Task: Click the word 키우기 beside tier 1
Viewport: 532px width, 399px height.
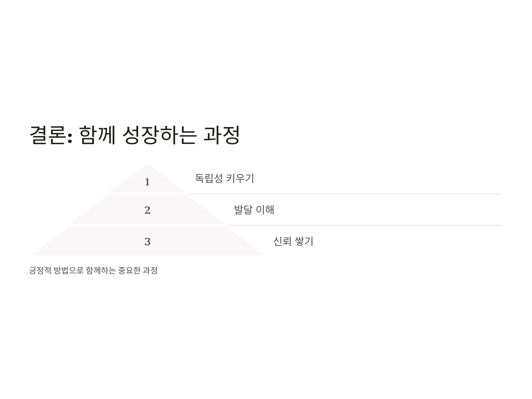Action: coord(240,178)
